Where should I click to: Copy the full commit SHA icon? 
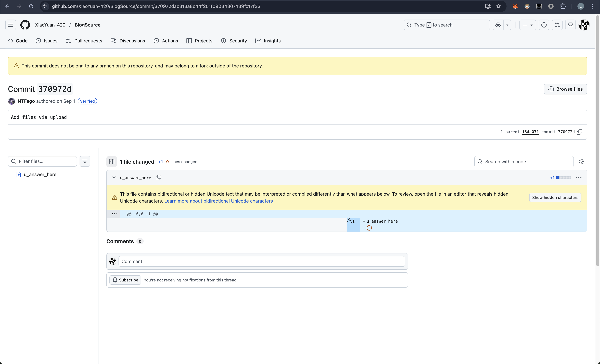click(580, 132)
